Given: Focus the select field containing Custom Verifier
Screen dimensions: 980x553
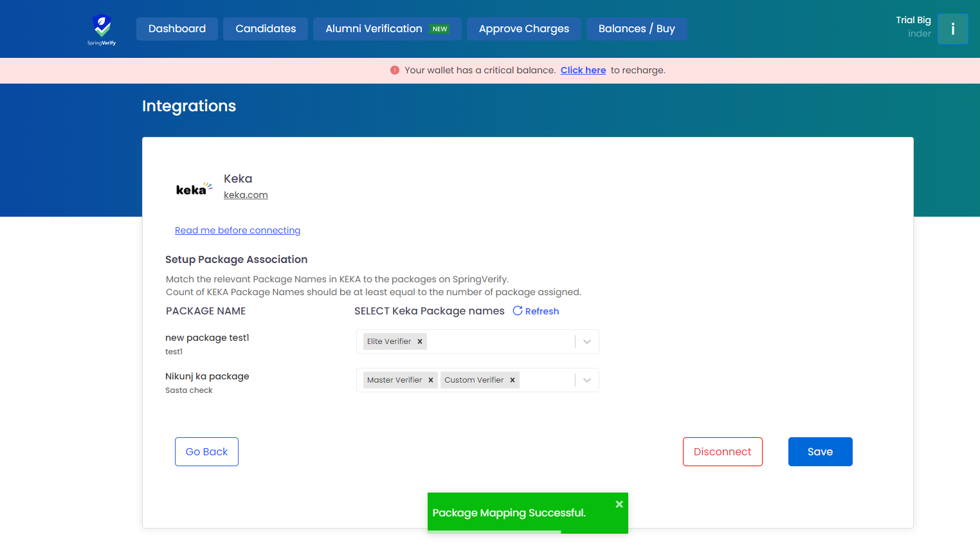Looking at the screenshot, I should tap(478, 380).
